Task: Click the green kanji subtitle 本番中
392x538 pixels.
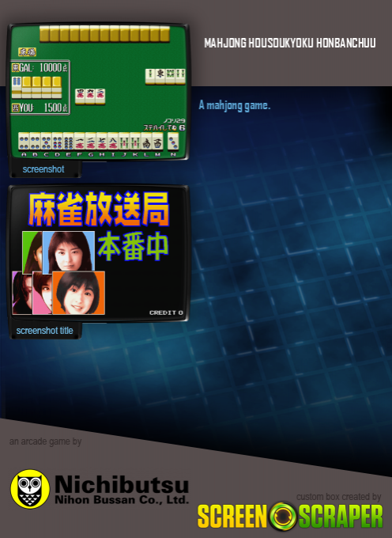Action: (134, 247)
